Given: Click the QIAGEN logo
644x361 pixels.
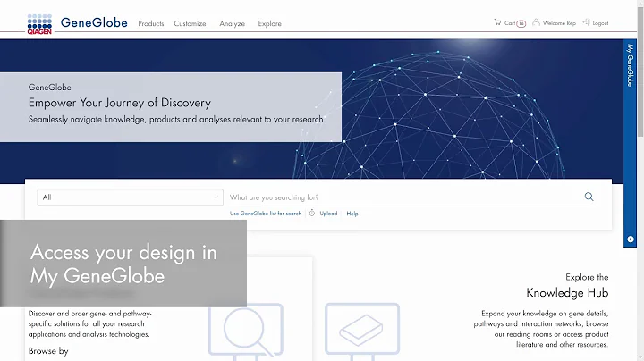Looking at the screenshot, I should tap(39, 24).
